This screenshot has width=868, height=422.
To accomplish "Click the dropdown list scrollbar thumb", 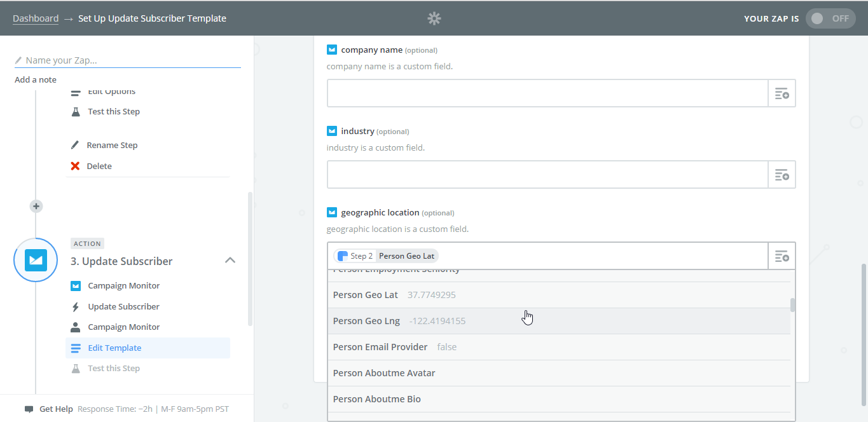I will 792,304.
